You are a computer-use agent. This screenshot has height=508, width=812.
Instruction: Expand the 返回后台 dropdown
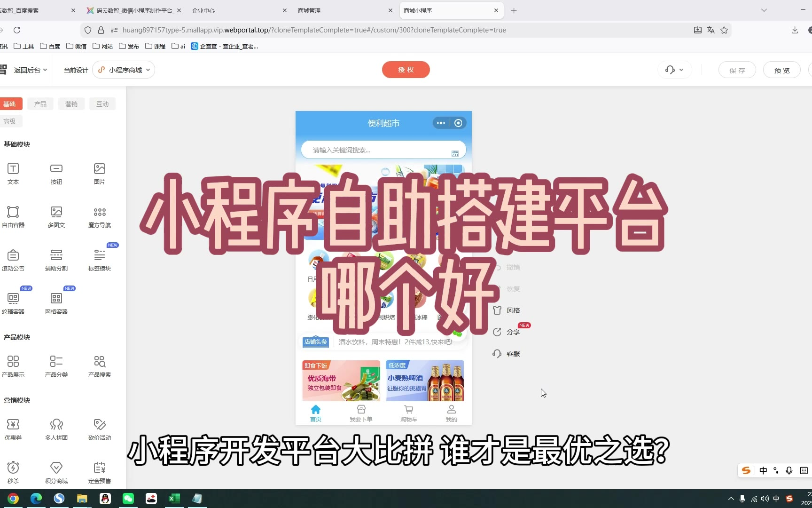click(31, 70)
